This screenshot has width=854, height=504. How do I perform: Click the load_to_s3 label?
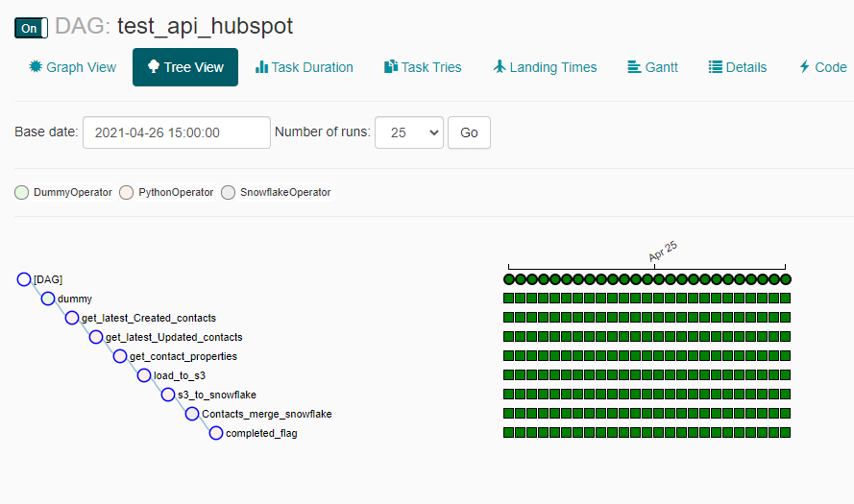point(180,375)
